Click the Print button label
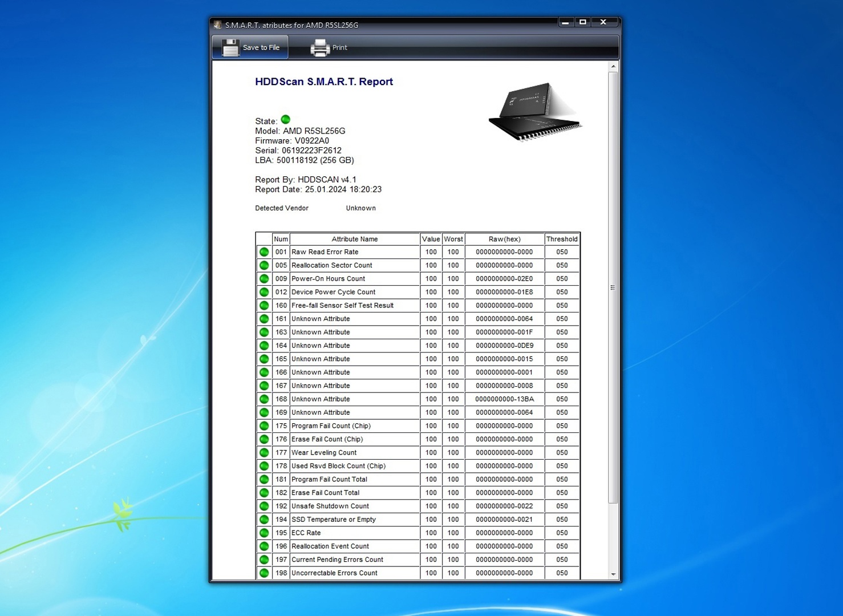The image size is (843, 616). (x=340, y=47)
